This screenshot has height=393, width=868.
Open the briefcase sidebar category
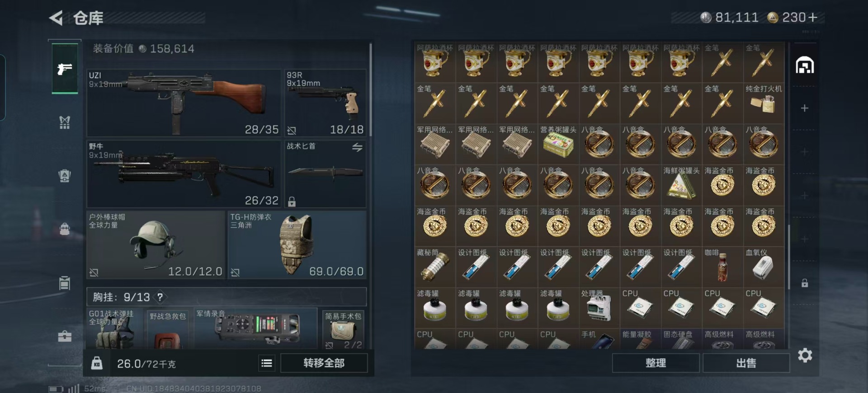click(x=65, y=336)
